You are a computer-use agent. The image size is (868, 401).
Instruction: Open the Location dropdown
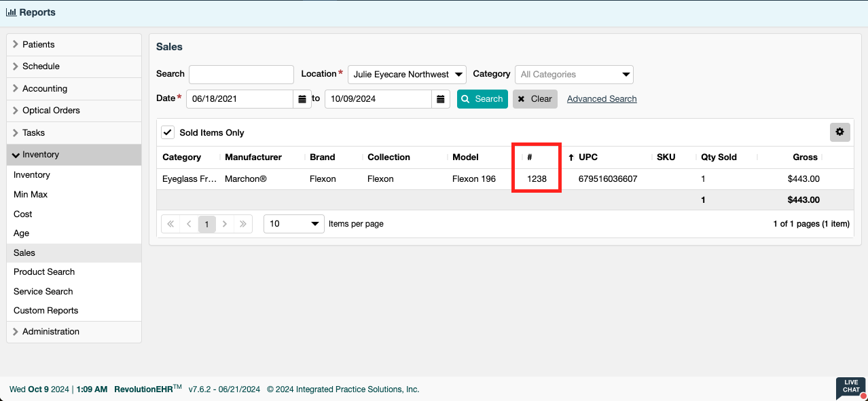click(406, 75)
